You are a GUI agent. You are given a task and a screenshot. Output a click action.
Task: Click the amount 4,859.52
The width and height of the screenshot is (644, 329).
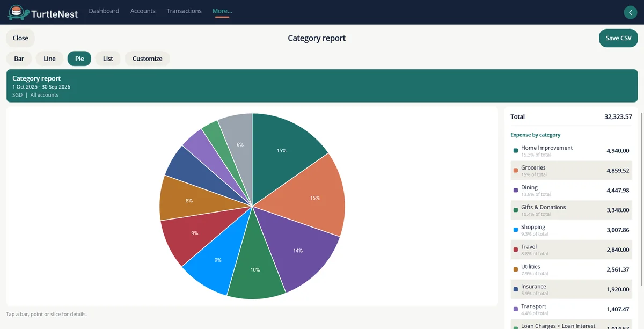click(618, 171)
